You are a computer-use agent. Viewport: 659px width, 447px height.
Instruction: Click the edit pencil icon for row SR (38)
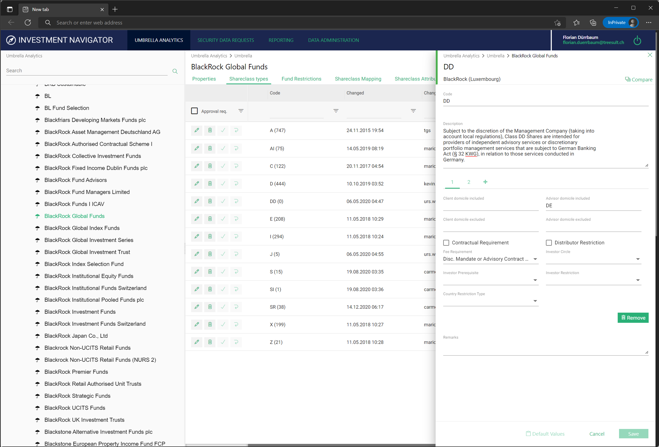(x=196, y=307)
